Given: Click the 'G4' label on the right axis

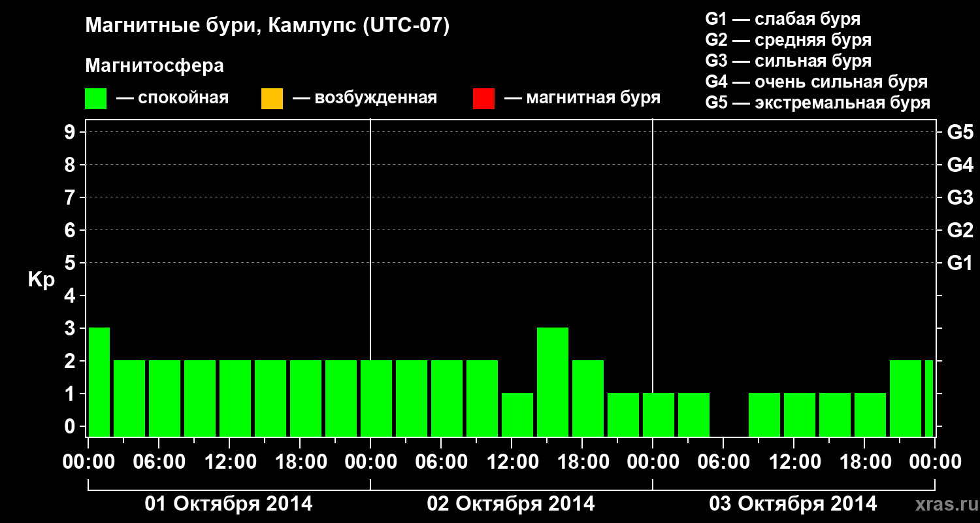Looking at the screenshot, I should point(960,165).
